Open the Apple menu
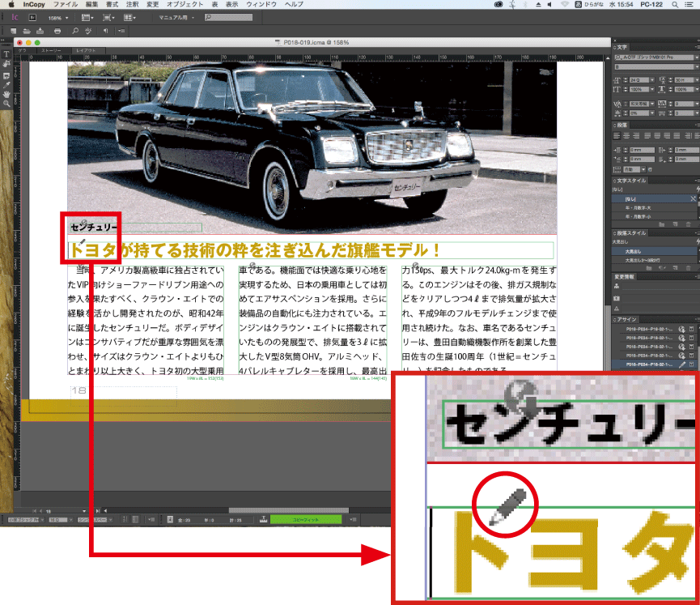Image resolution: width=700 pixels, height=605 pixels. pyautogui.click(x=11, y=4)
